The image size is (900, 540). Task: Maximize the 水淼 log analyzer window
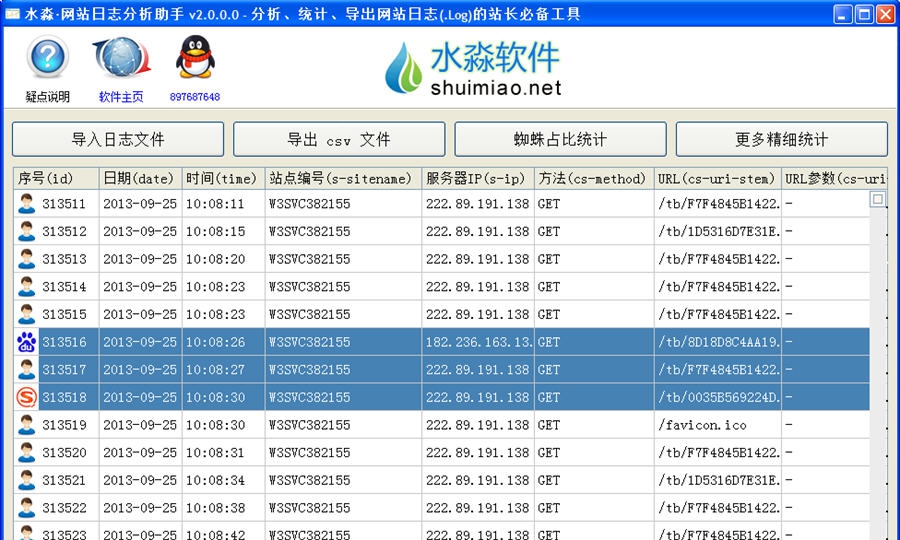pyautogui.click(x=864, y=14)
